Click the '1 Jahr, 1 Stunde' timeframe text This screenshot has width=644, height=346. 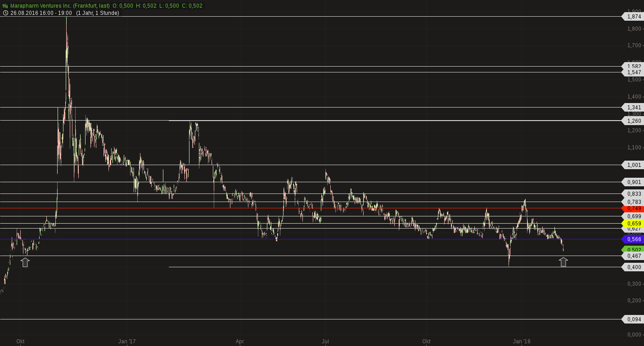click(x=97, y=13)
